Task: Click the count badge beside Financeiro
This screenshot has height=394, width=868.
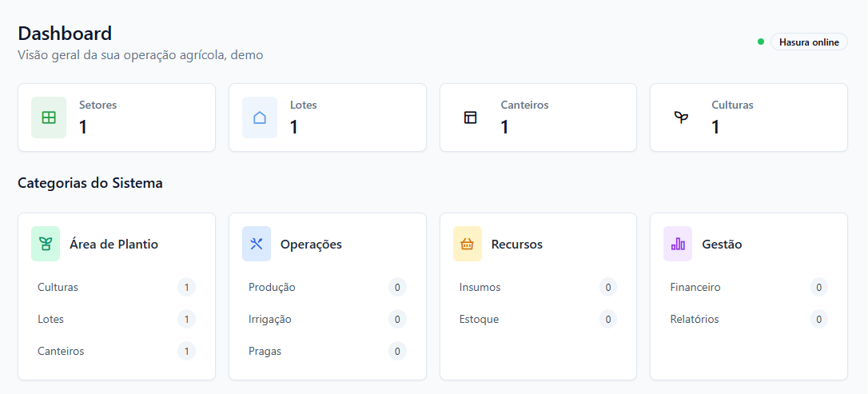Action: (818, 287)
